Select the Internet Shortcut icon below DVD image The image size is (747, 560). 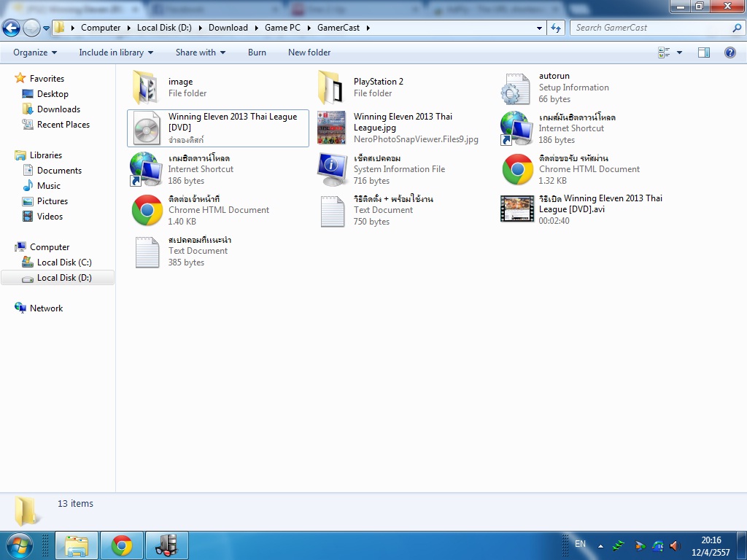146,169
